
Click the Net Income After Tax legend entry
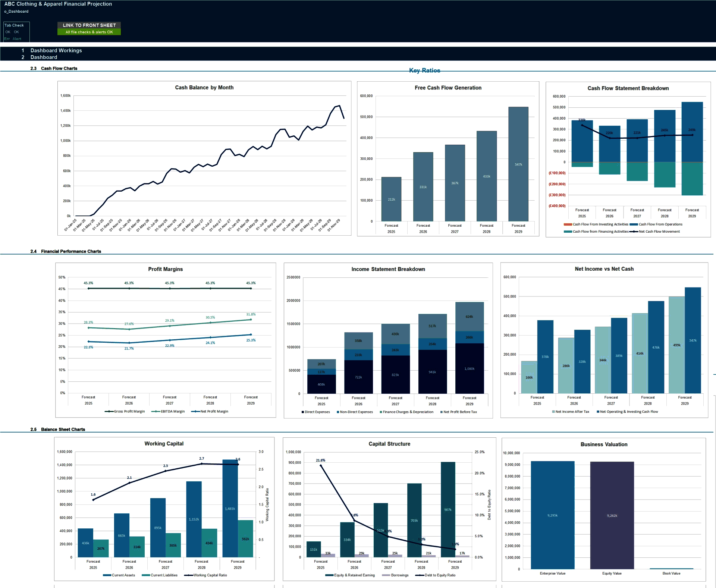coord(571,412)
